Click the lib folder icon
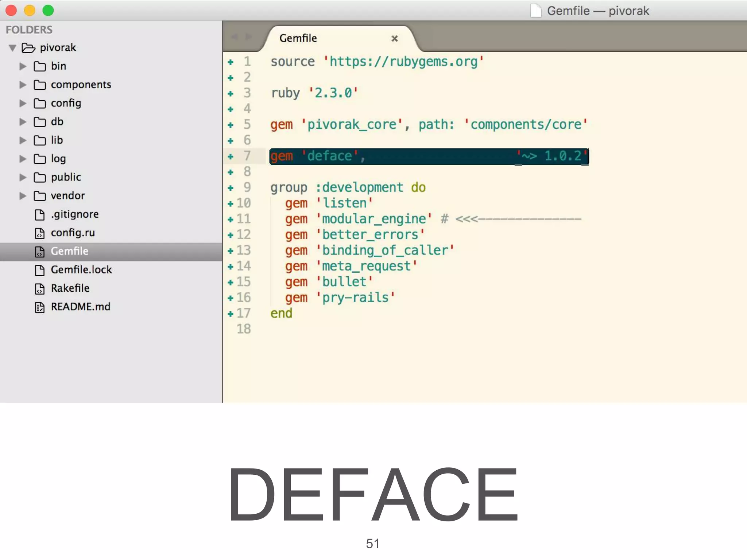Viewport: 747px width, 560px height. (40, 140)
